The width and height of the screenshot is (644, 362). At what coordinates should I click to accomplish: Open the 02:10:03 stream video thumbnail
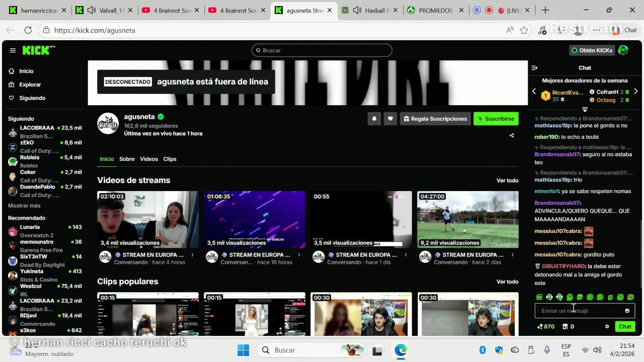coord(148,220)
